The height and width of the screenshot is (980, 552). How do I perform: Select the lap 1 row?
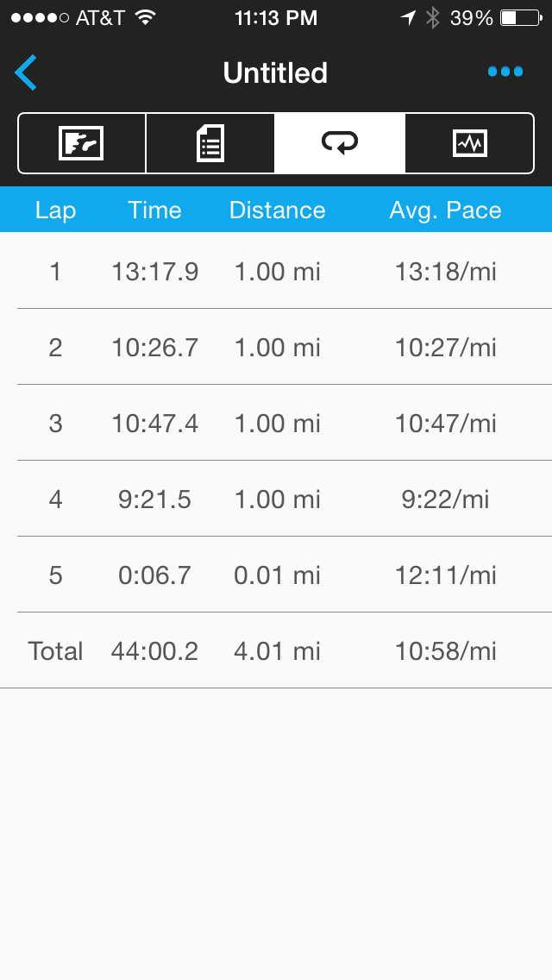pyautogui.click(x=276, y=272)
